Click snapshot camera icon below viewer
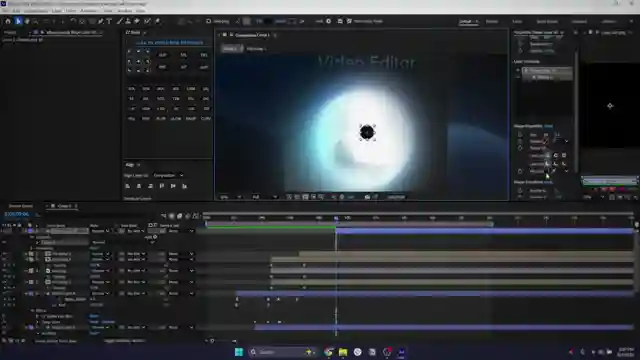This screenshot has height=360, width=640. pos(367,197)
